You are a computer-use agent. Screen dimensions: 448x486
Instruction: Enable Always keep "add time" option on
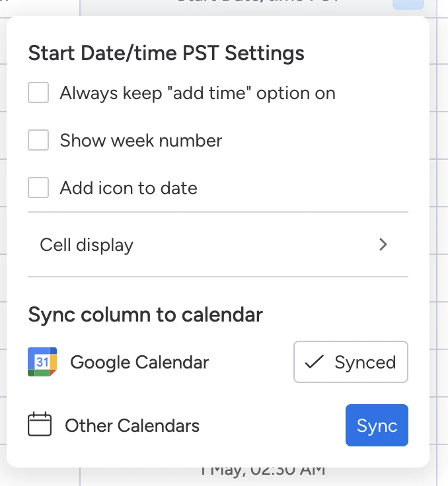tap(38, 92)
